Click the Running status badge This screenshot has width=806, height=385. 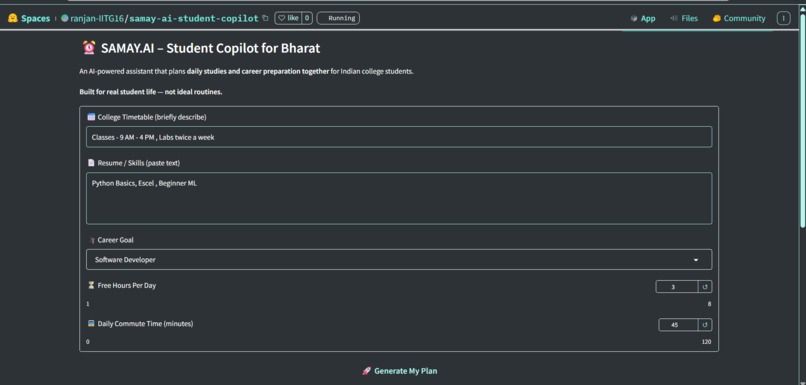(x=338, y=18)
